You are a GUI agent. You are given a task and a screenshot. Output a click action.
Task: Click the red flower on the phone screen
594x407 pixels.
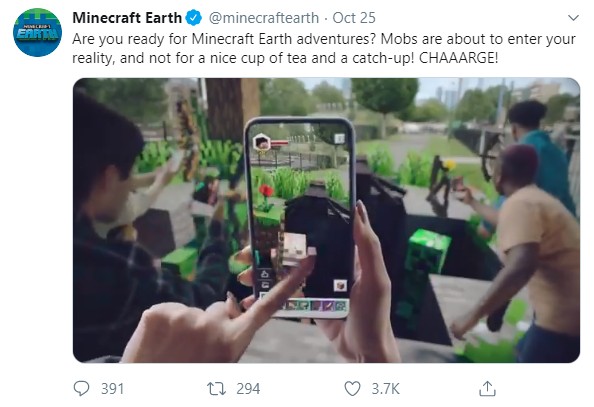(266, 191)
